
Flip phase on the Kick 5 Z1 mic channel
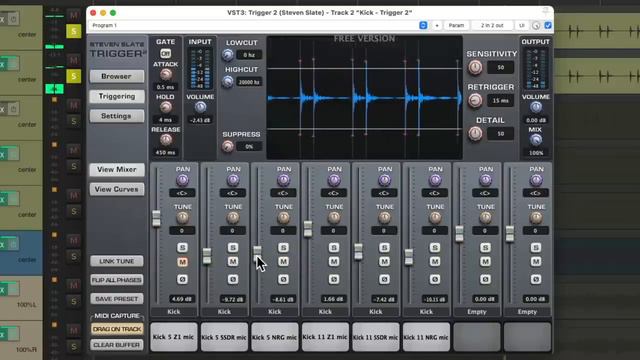pos(182,279)
